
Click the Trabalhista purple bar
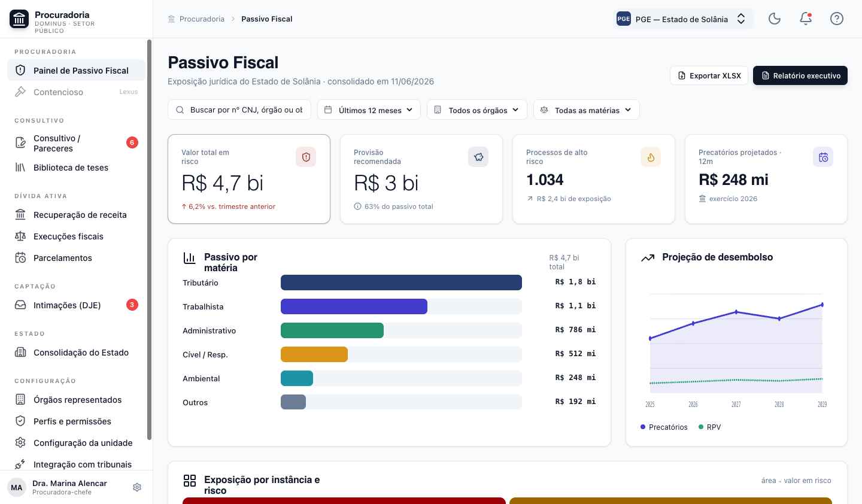[x=354, y=306]
